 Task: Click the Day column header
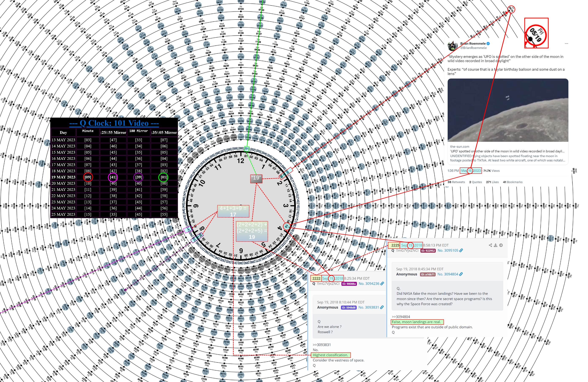tap(63, 133)
